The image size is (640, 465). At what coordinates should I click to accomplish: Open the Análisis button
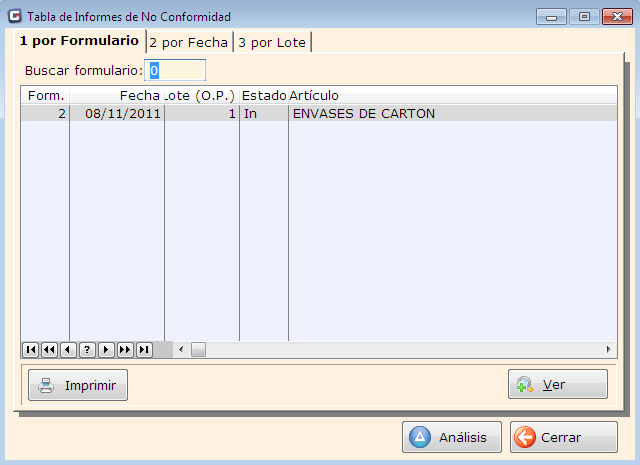click(x=452, y=437)
